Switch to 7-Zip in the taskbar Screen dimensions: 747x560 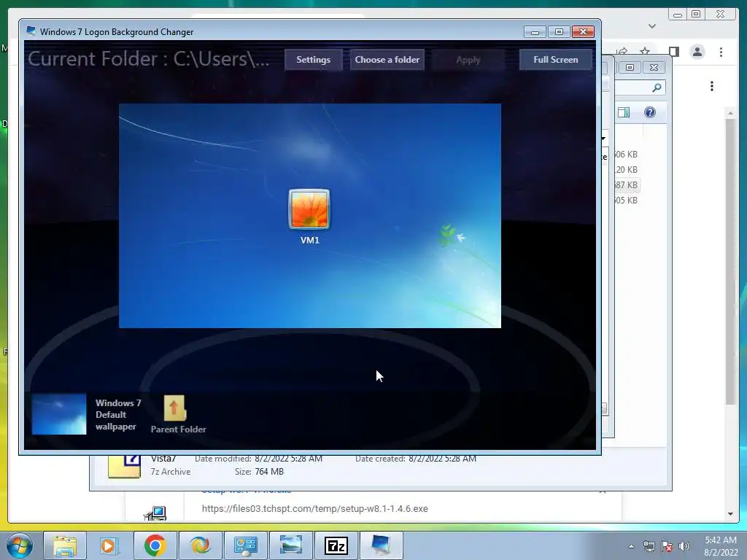click(x=336, y=545)
